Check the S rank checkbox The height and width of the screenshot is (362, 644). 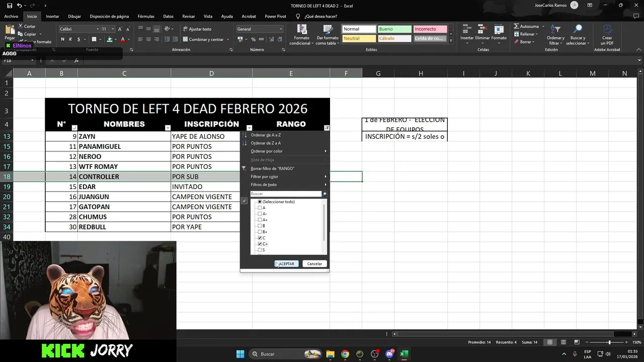[x=260, y=250]
